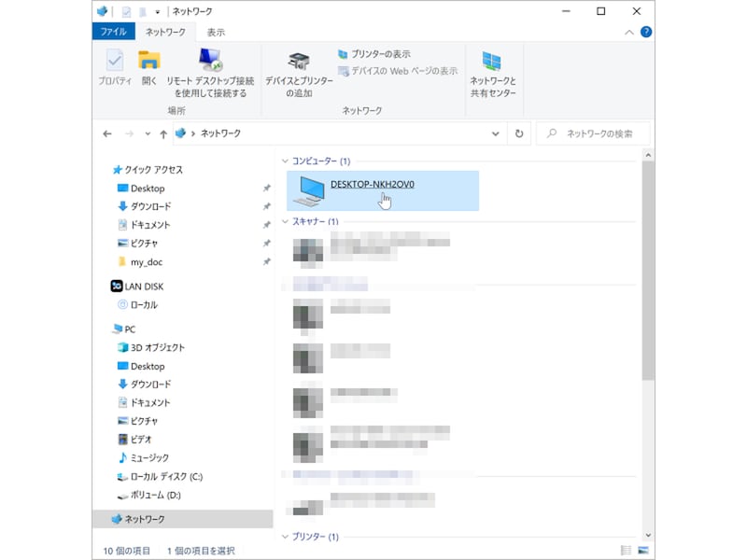Collapse the ribbon with the chevron

coord(629,32)
